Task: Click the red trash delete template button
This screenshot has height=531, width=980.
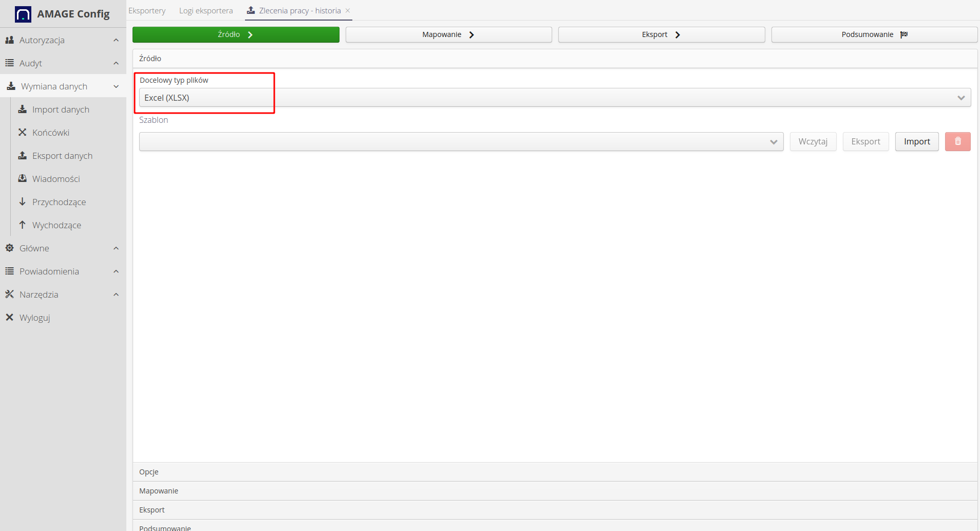Action: click(x=957, y=141)
